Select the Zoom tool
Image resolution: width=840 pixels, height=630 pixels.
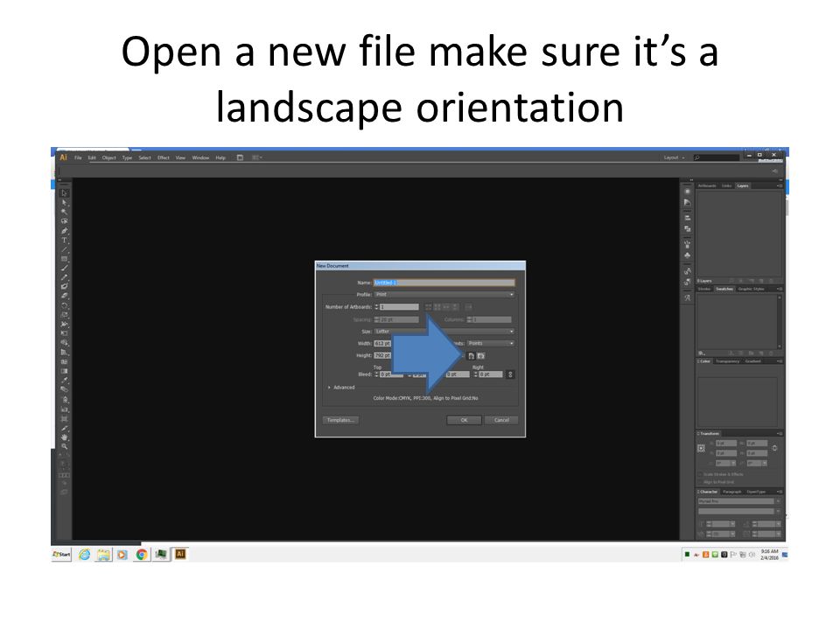[x=64, y=446]
